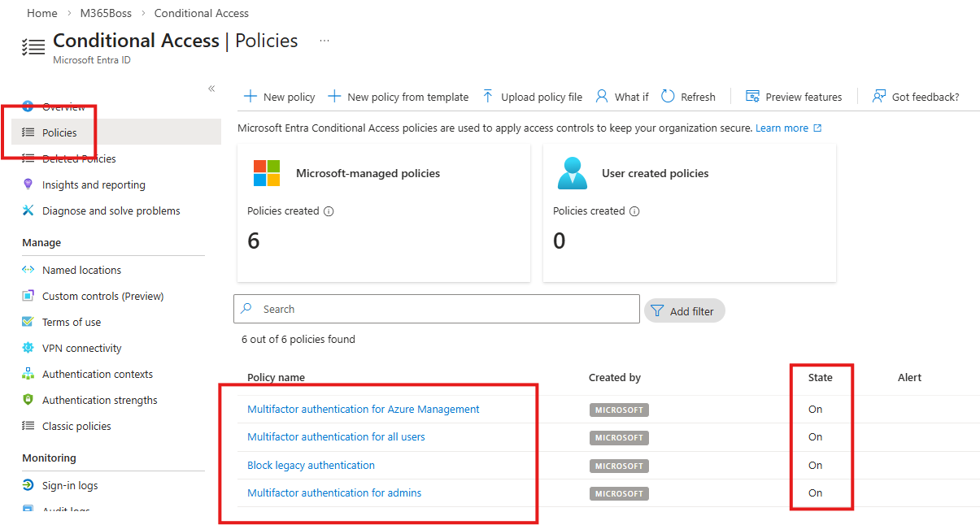
Task: Click the Alert column header
Action: coord(909,378)
